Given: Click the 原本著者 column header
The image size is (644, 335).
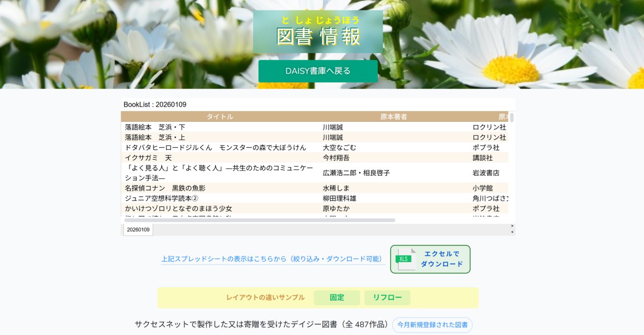Looking at the screenshot, I should pyautogui.click(x=393, y=117).
